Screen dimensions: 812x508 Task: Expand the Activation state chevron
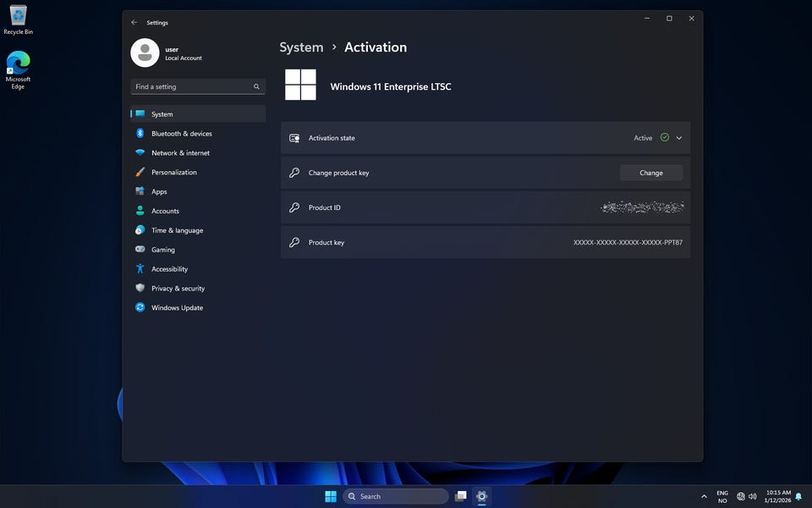coord(678,138)
